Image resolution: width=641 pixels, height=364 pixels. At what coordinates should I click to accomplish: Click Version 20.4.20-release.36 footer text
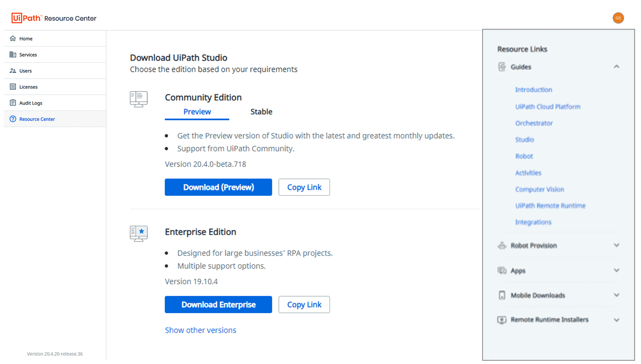click(55, 354)
